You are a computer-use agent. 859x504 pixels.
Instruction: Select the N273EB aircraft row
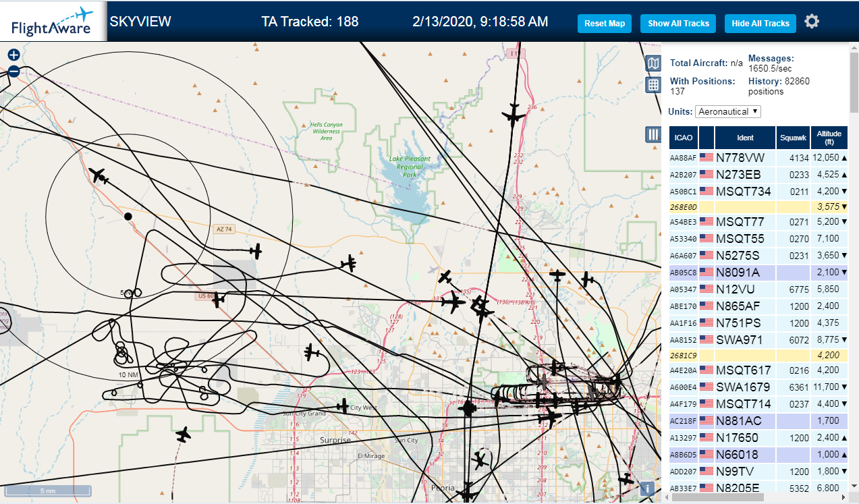pyautogui.click(x=758, y=174)
